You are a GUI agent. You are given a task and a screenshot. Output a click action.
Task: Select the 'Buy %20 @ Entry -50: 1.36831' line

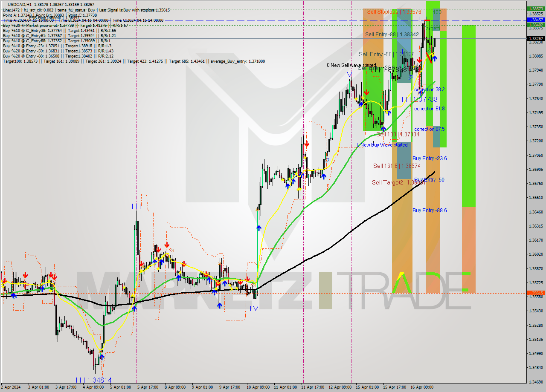tap(58, 51)
